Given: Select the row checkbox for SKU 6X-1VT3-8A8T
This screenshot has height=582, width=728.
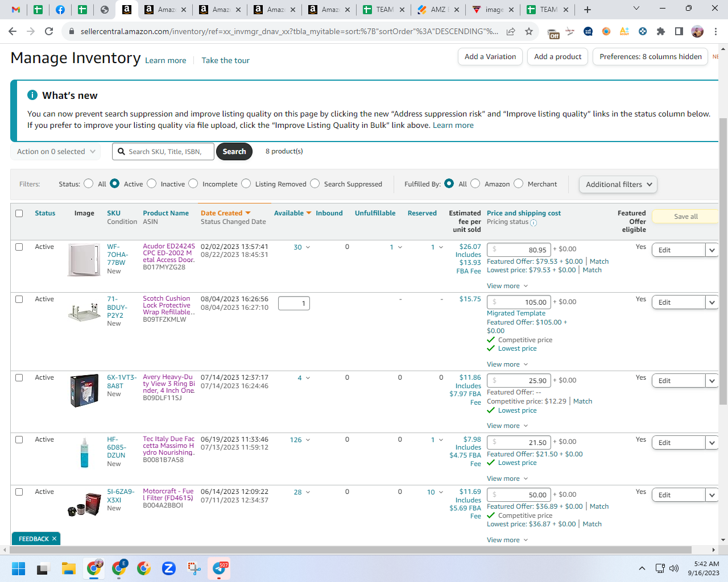Looking at the screenshot, I should click(x=19, y=377).
